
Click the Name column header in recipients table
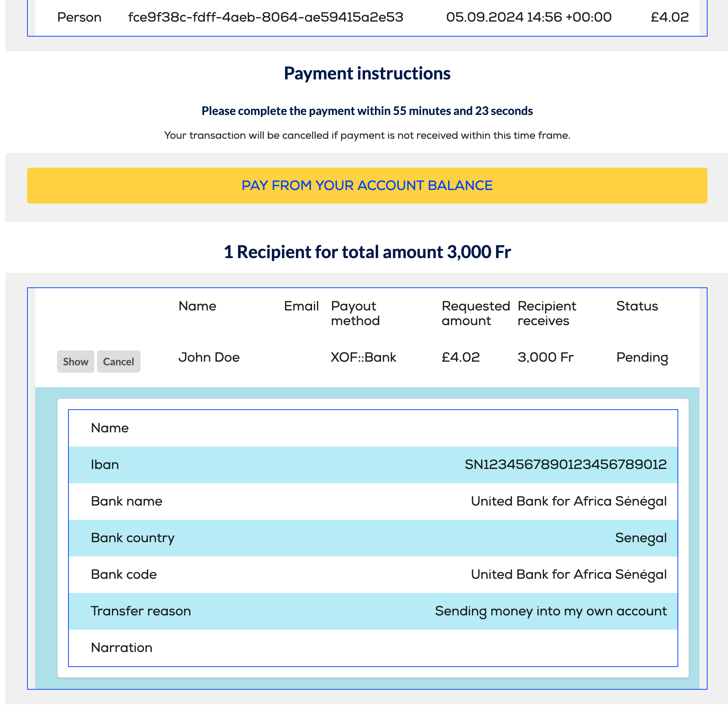(x=197, y=306)
